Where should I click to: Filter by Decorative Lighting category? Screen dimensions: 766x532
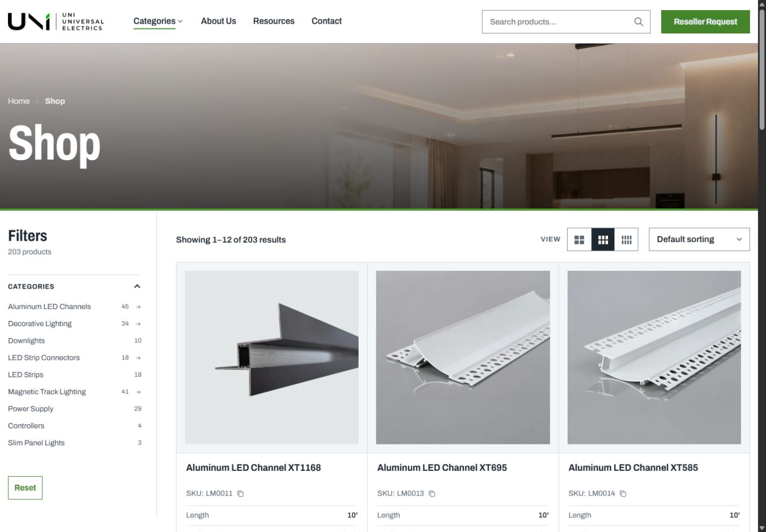pyautogui.click(x=40, y=324)
